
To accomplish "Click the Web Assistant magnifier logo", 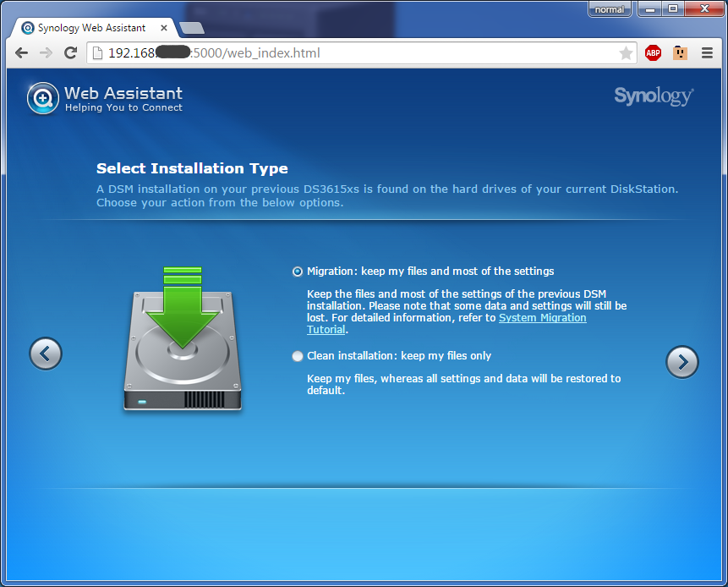I will point(42,98).
